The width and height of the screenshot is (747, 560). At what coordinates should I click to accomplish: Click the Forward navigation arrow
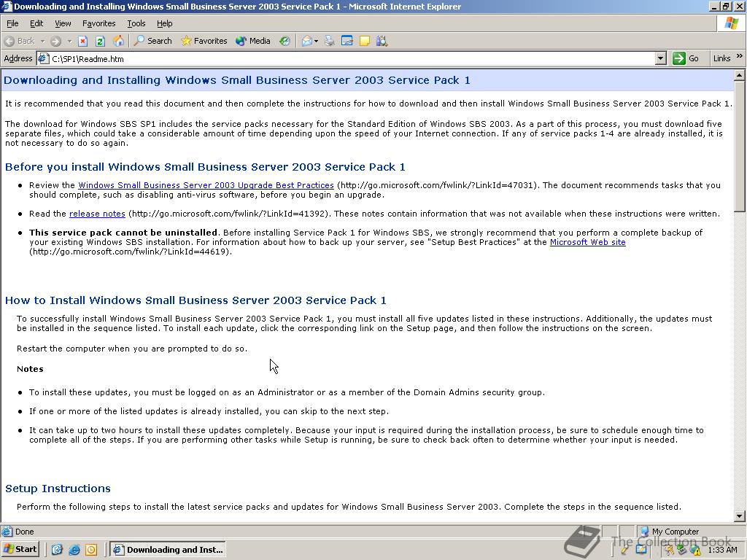pyautogui.click(x=55, y=41)
